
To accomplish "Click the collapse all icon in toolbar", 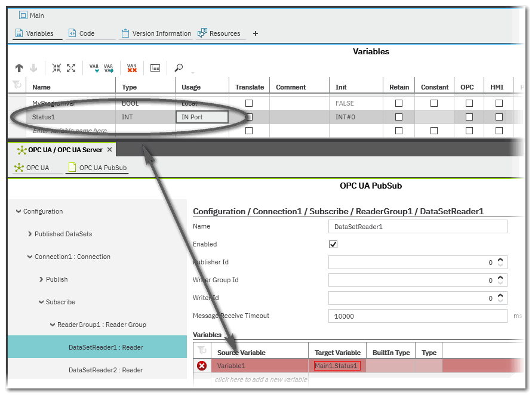I will point(57,68).
